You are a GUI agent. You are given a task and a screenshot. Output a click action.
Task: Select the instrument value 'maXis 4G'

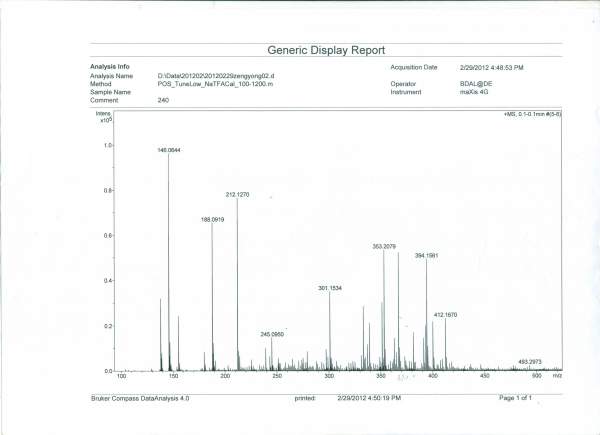(474, 92)
